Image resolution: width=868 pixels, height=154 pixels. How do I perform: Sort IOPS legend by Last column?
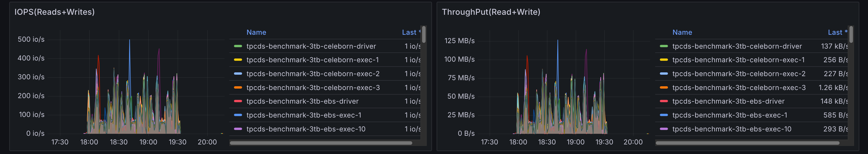click(x=409, y=32)
